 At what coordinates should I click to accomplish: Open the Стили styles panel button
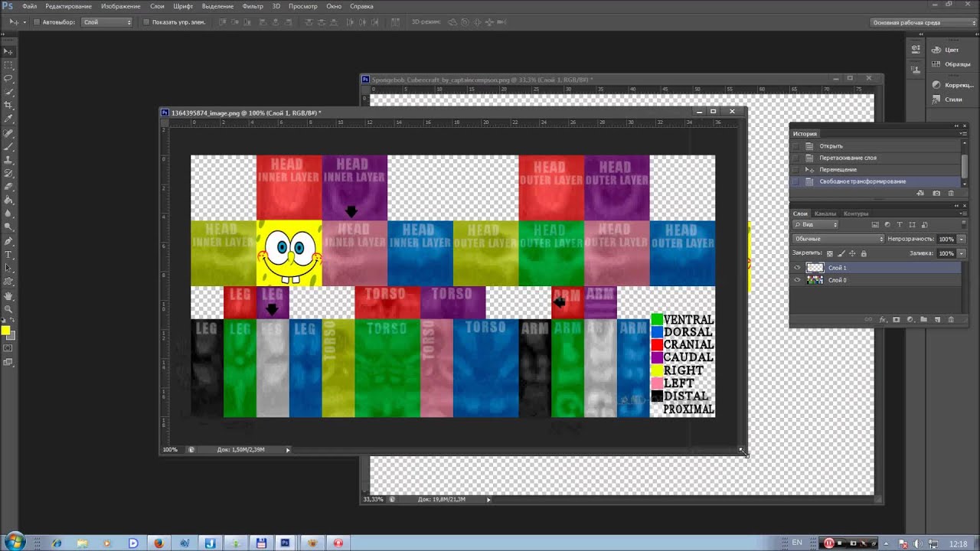click(947, 99)
